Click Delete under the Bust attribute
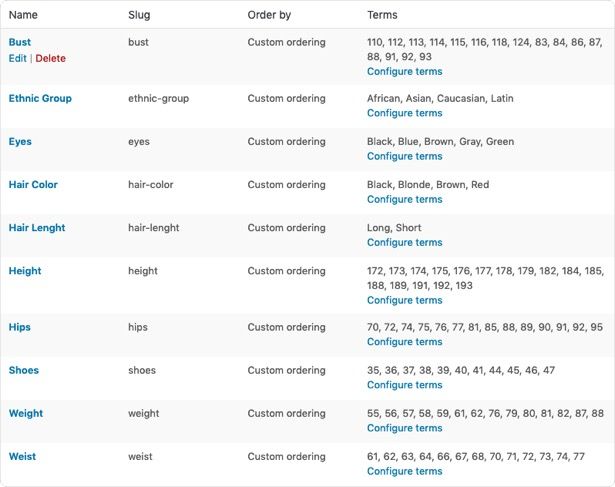 [x=50, y=58]
